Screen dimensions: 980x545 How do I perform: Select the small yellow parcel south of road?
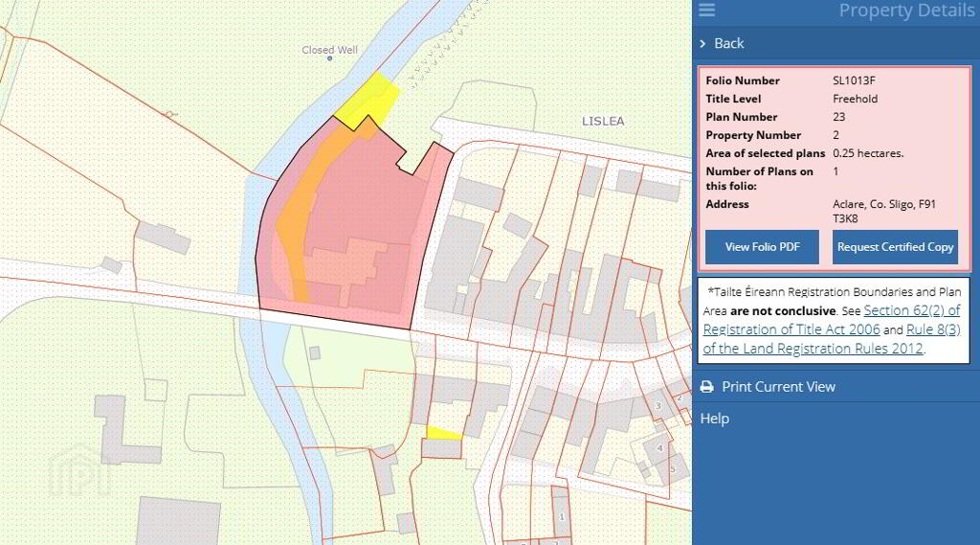442,434
